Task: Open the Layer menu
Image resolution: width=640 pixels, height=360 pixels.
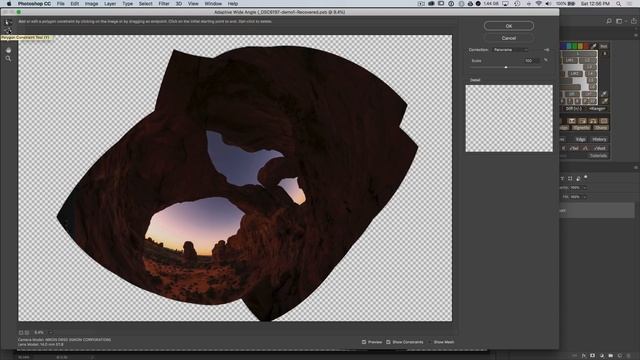Action: [110, 4]
